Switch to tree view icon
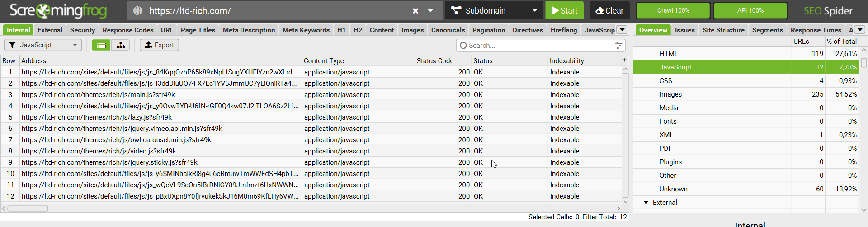 [121, 45]
